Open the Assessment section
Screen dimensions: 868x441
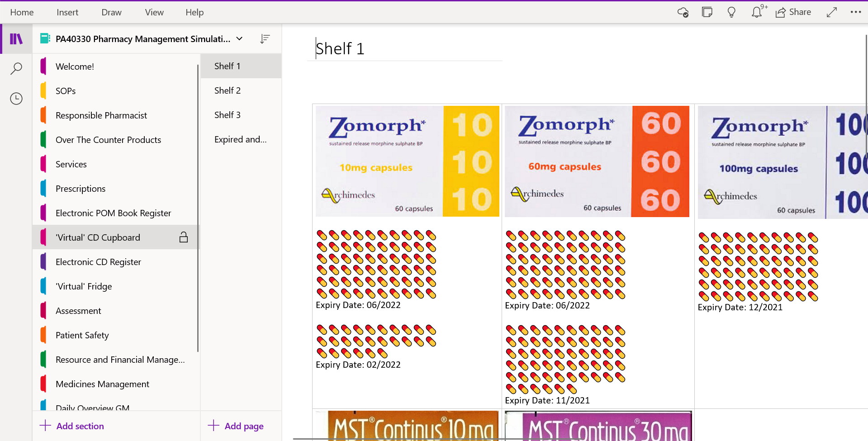[115, 311]
